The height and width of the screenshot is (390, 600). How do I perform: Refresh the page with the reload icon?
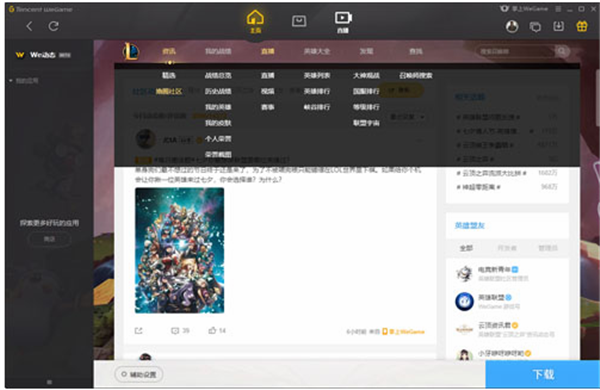[x=54, y=26]
